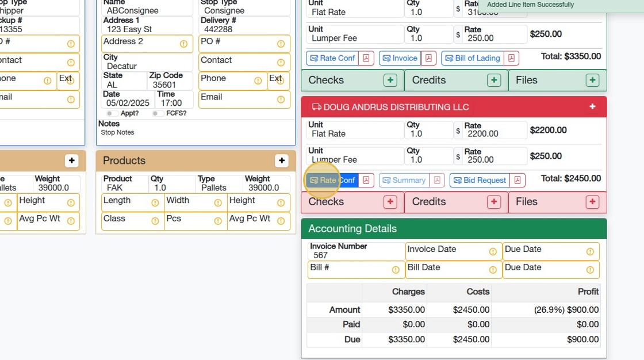Add a check in red carrier Checks section
The image size is (644, 360).
click(x=390, y=202)
